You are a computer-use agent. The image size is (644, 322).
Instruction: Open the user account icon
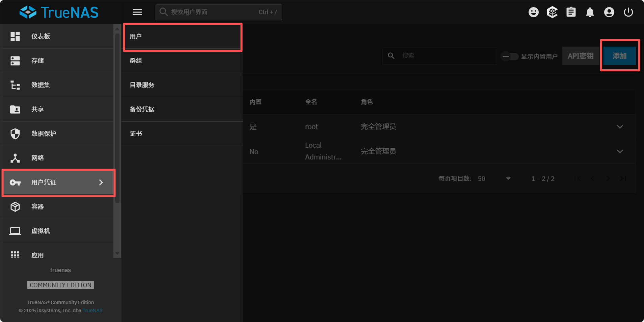click(x=609, y=13)
